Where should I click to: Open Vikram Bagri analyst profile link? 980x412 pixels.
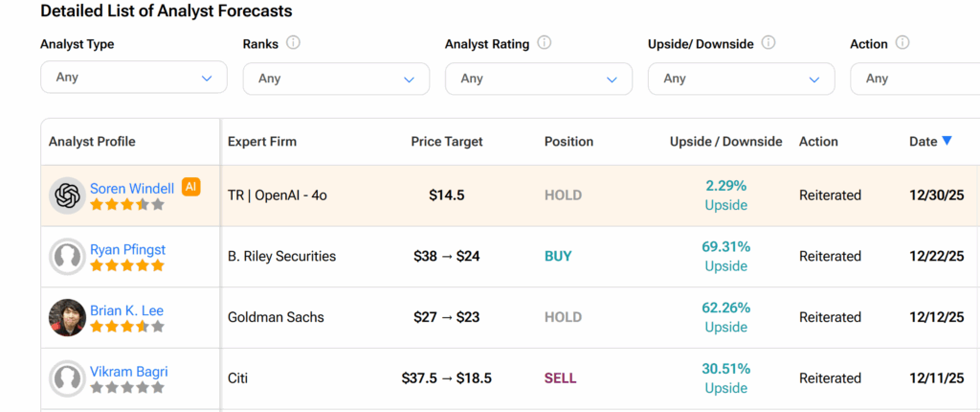coord(127,373)
